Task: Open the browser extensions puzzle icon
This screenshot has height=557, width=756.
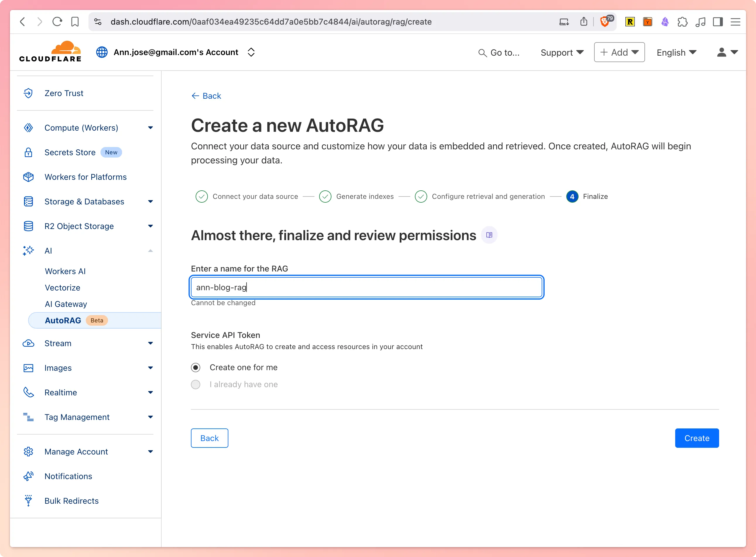Action: click(683, 22)
